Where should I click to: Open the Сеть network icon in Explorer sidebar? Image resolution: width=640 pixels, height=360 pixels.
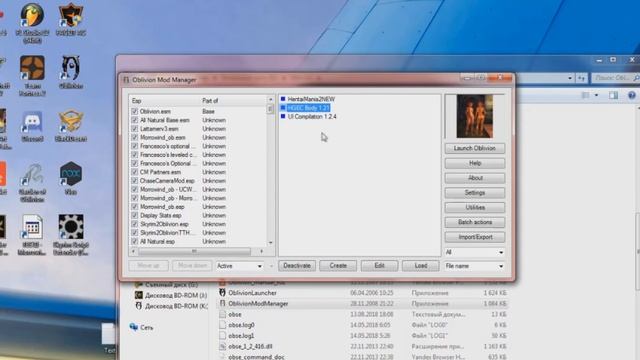click(133, 327)
